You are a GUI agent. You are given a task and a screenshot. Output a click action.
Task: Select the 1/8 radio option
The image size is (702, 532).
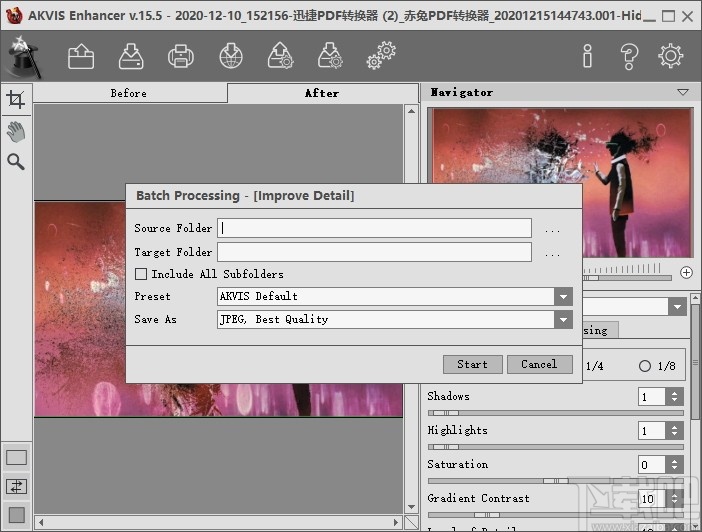tap(645, 366)
